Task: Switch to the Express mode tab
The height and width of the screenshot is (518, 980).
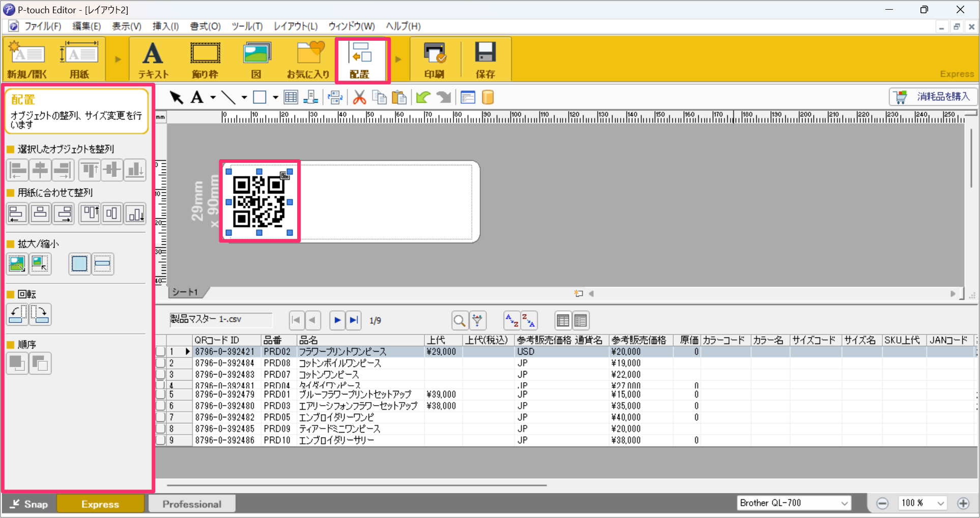Action: pyautogui.click(x=100, y=504)
